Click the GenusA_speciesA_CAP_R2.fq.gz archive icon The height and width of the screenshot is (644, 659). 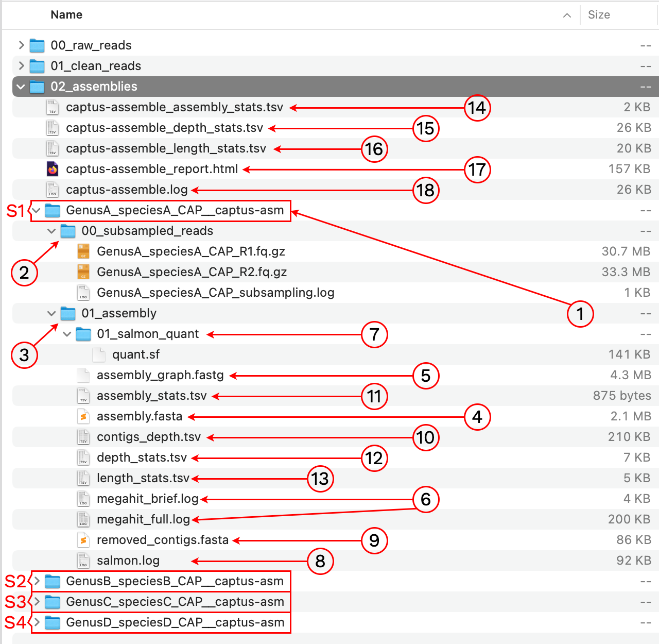point(83,272)
